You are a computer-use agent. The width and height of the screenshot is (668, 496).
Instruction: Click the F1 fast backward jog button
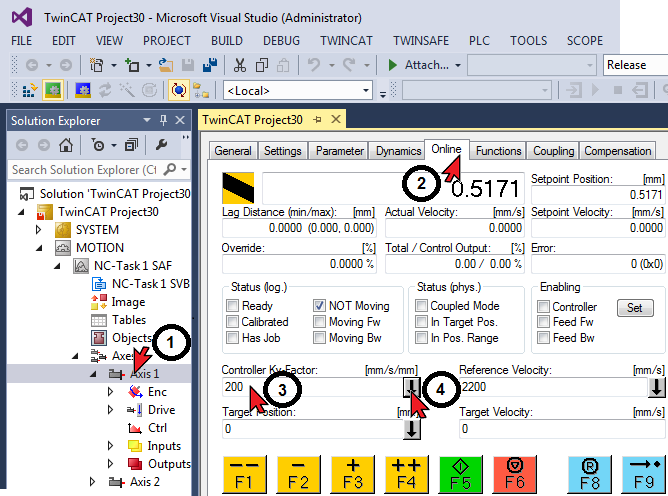point(245,475)
